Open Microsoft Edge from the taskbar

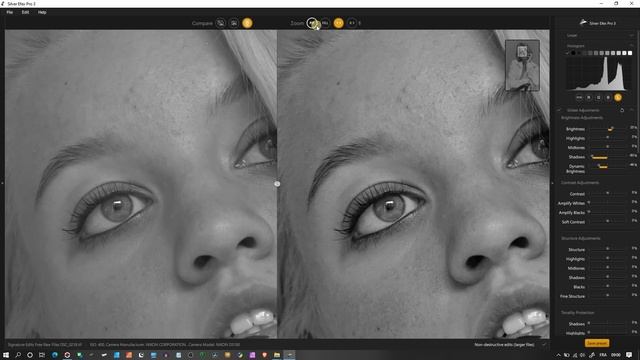55,355
